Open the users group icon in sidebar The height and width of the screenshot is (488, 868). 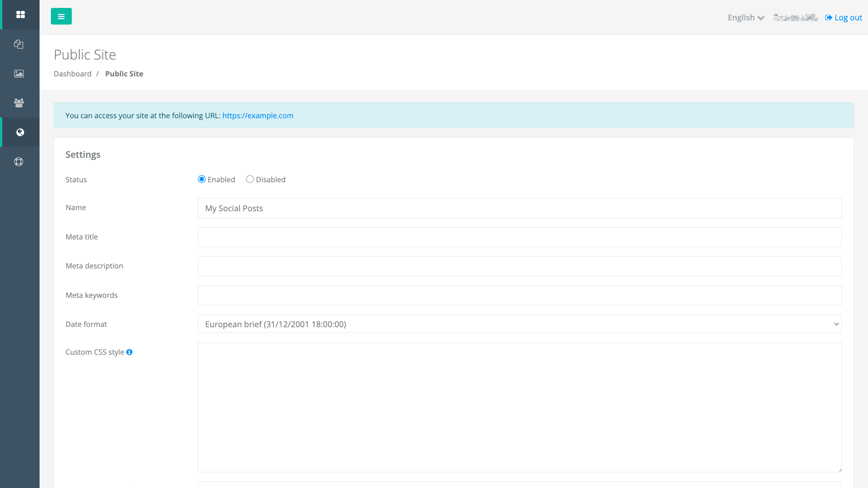19,103
